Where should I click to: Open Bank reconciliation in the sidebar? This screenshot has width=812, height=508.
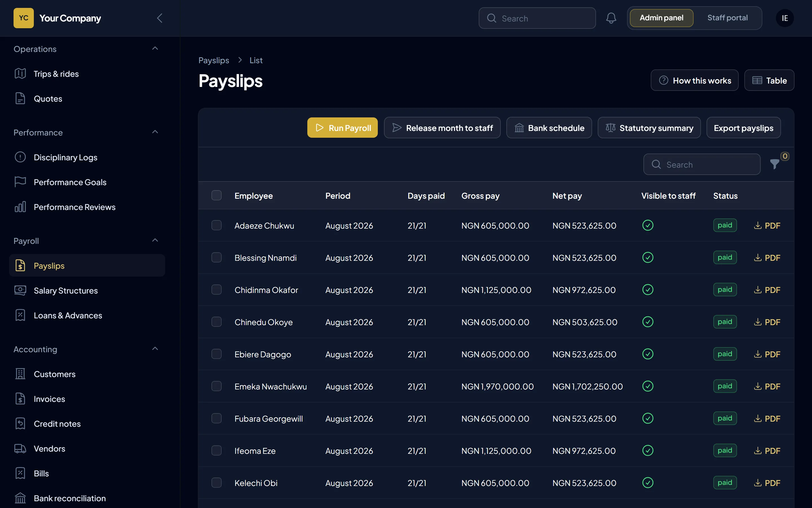point(87,498)
